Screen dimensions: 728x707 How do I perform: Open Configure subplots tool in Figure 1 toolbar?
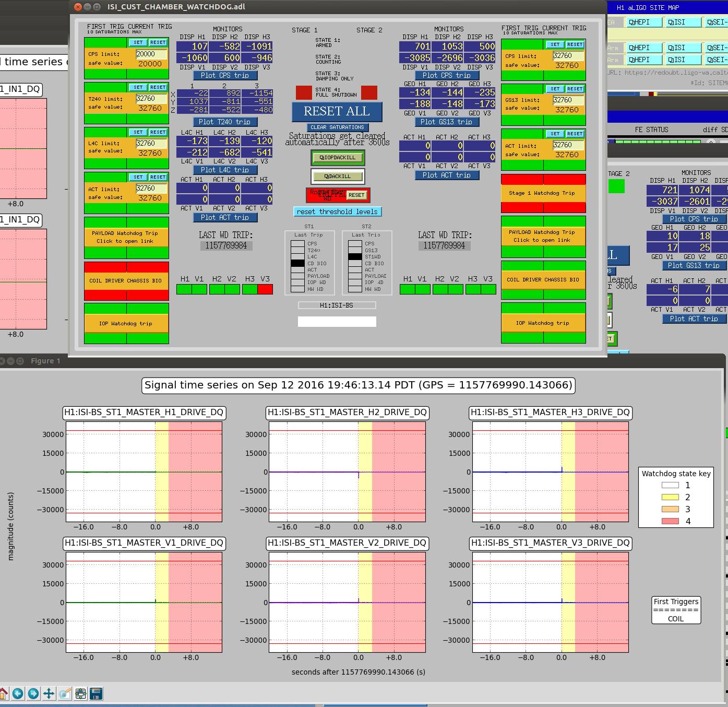click(x=80, y=693)
